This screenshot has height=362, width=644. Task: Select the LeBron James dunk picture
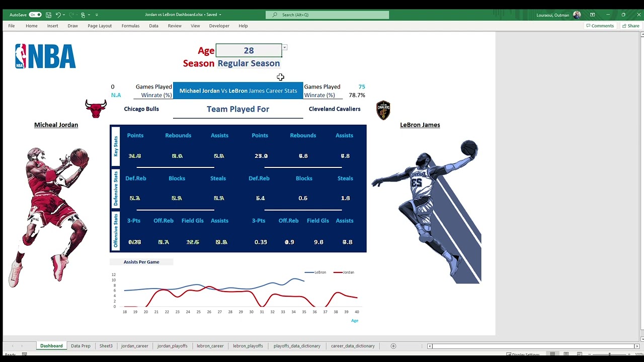tap(426, 212)
